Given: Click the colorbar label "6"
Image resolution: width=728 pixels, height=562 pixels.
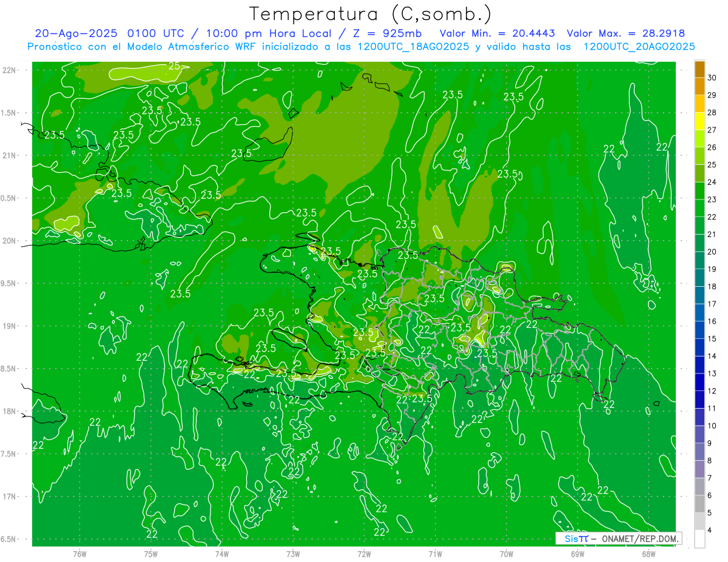Looking at the screenshot, I should (x=710, y=495).
